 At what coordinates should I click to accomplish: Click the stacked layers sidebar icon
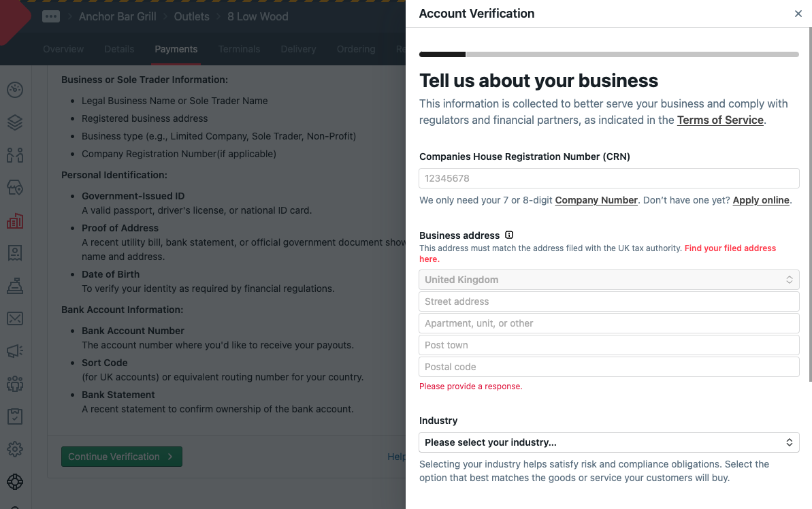tap(15, 122)
